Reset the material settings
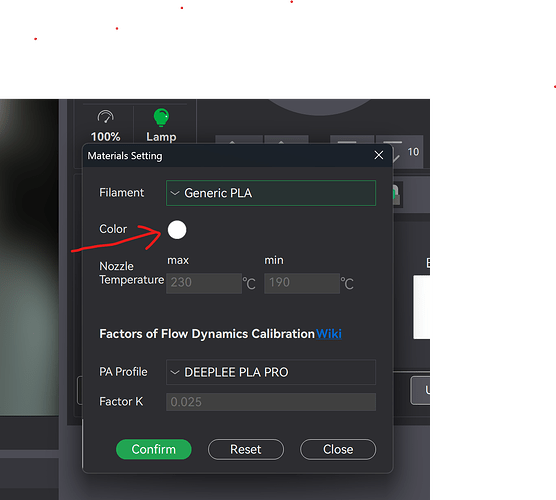The width and height of the screenshot is (556, 500). 246,449
